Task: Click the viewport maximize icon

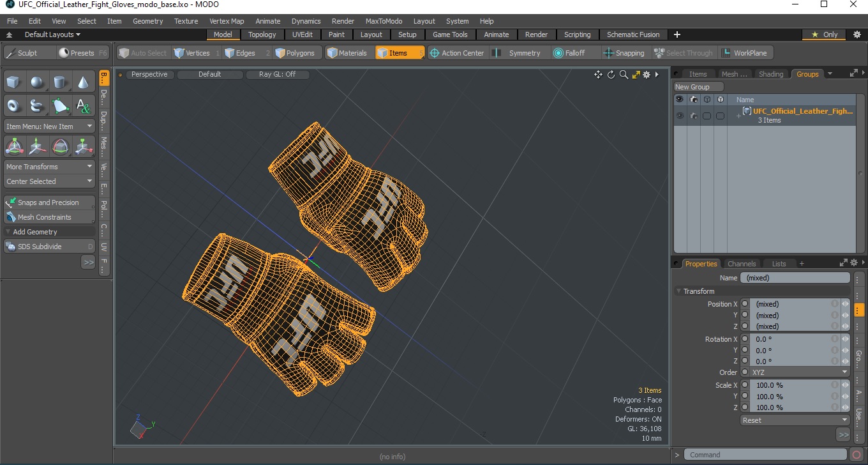Action: point(636,75)
